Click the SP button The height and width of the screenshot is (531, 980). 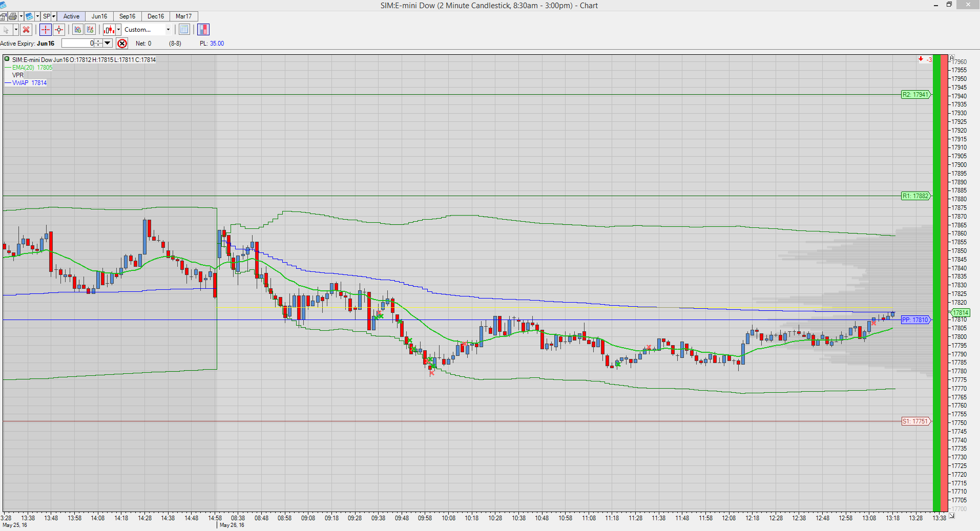click(x=47, y=16)
